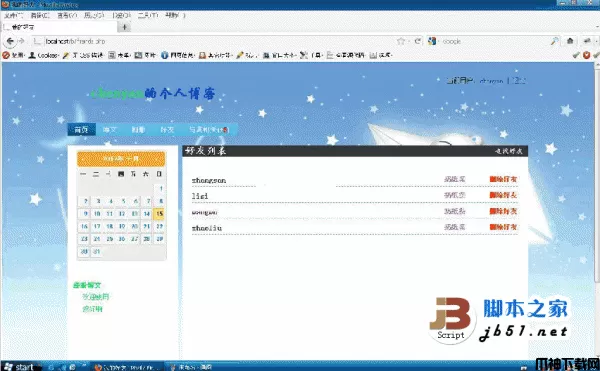This screenshot has width=600, height=371.
Task: Open the 文件 menu in Firefox menu bar
Action: (13, 15)
